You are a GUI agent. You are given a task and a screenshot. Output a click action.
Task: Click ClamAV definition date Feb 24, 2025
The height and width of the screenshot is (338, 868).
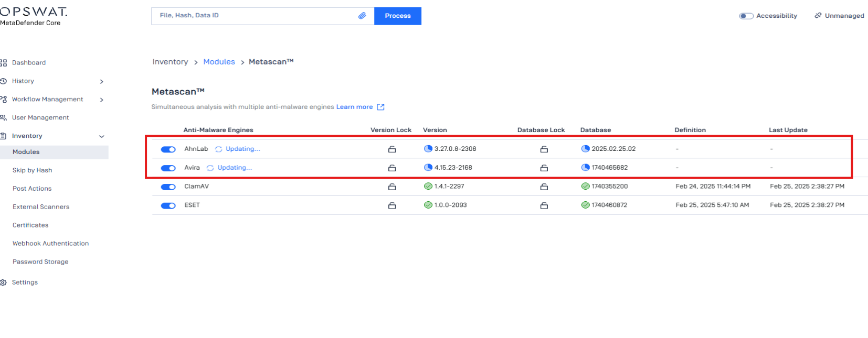coord(713,187)
